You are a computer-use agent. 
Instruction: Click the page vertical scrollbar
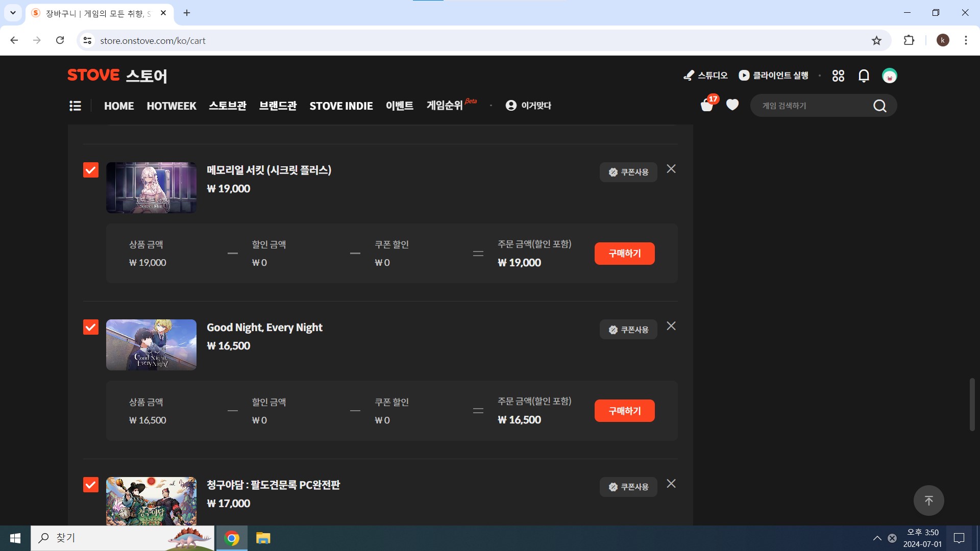(x=972, y=405)
